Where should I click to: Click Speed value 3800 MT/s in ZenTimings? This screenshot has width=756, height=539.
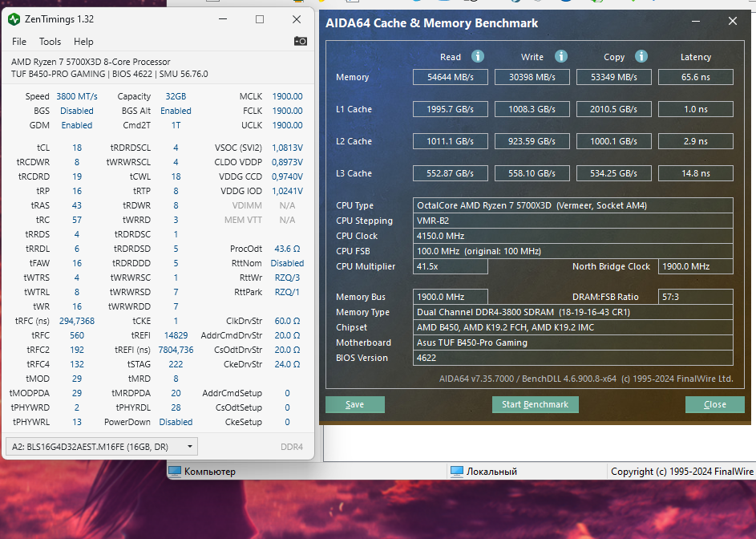coord(77,96)
